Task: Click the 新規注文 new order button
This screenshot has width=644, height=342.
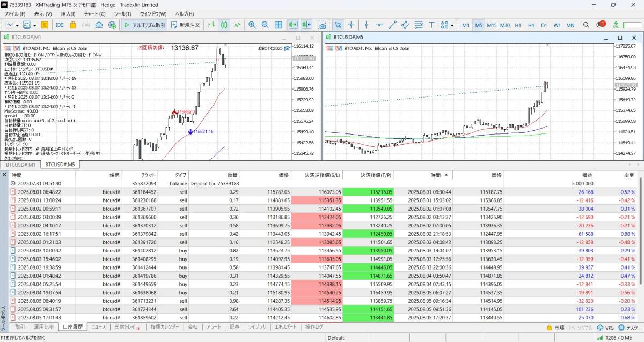Action: click(x=186, y=25)
